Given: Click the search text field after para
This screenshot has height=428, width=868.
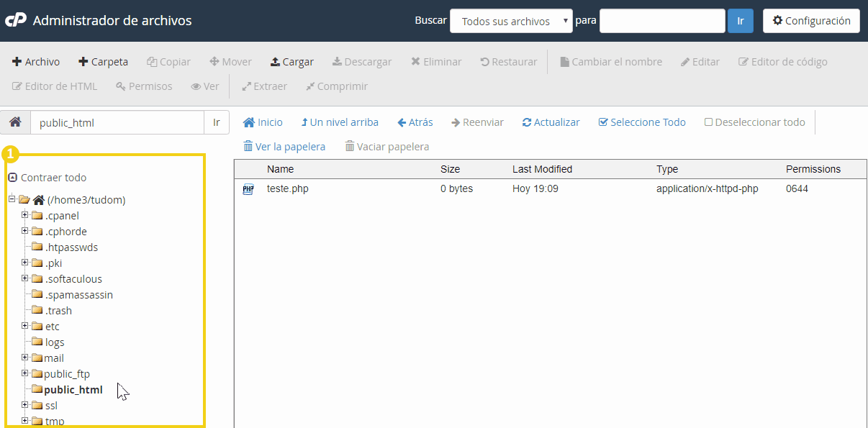Looking at the screenshot, I should coord(662,21).
